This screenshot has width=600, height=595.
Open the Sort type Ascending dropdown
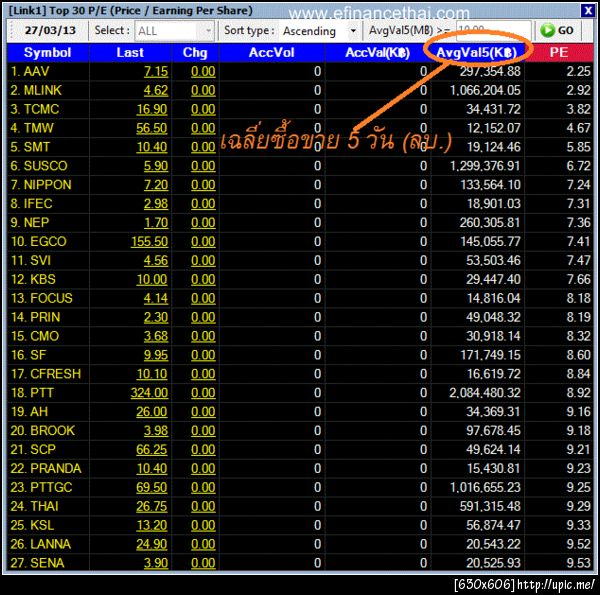coord(319,31)
